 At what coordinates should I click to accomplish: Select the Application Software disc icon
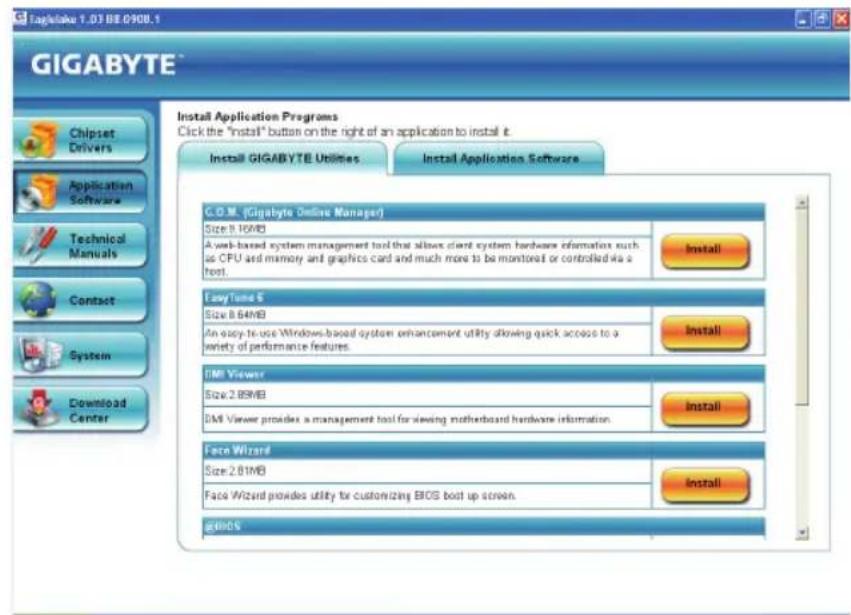(x=37, y=193)
